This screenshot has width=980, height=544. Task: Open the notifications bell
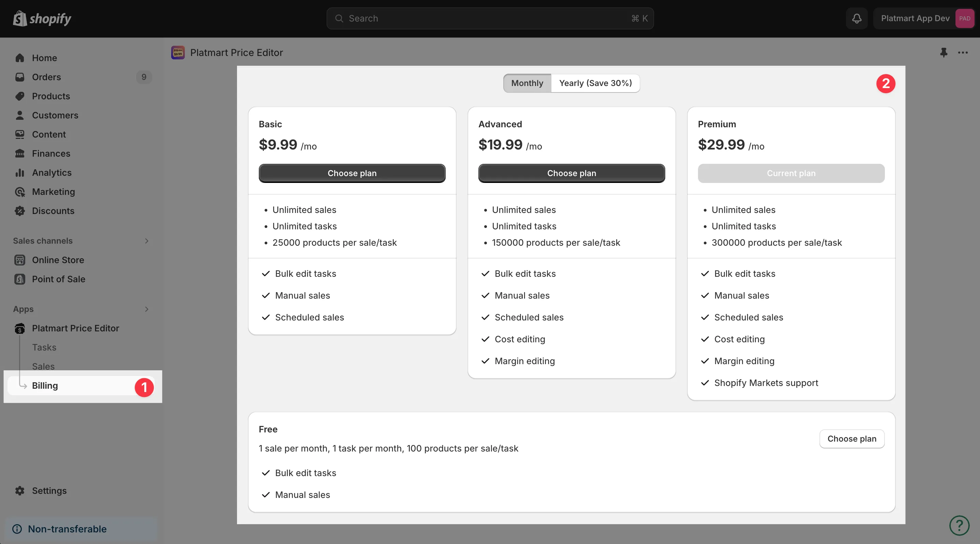857,18
